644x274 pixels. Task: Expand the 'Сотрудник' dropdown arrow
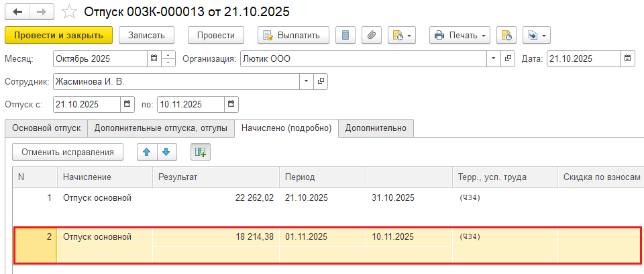[x=306, y=82]
